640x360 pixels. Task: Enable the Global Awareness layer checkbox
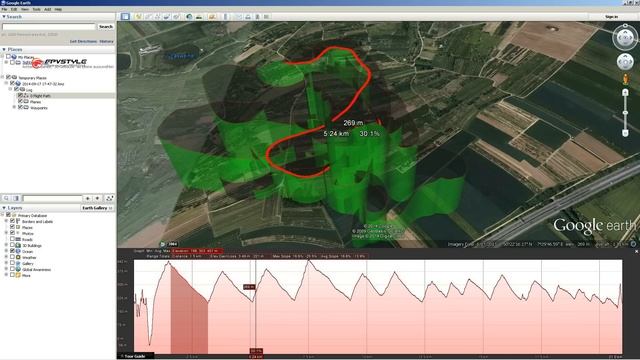click(x=12, y=269)
